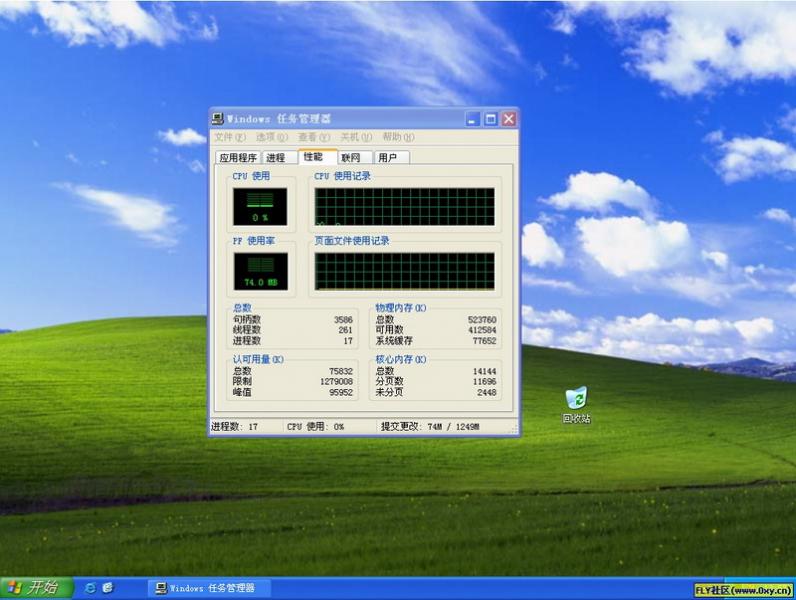Click the CPU 使用记录 history graph

[x=404, y=207]
